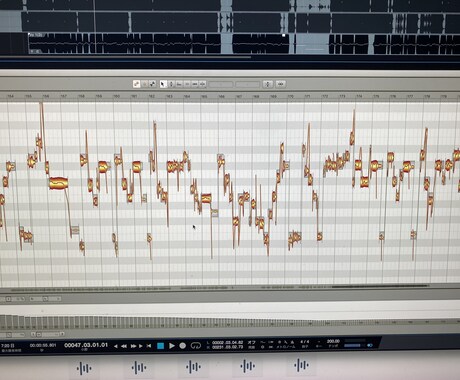This screenshot has height=380, width=460.
Task: Click the loop start position value in transport
Action: coord(228,342)
